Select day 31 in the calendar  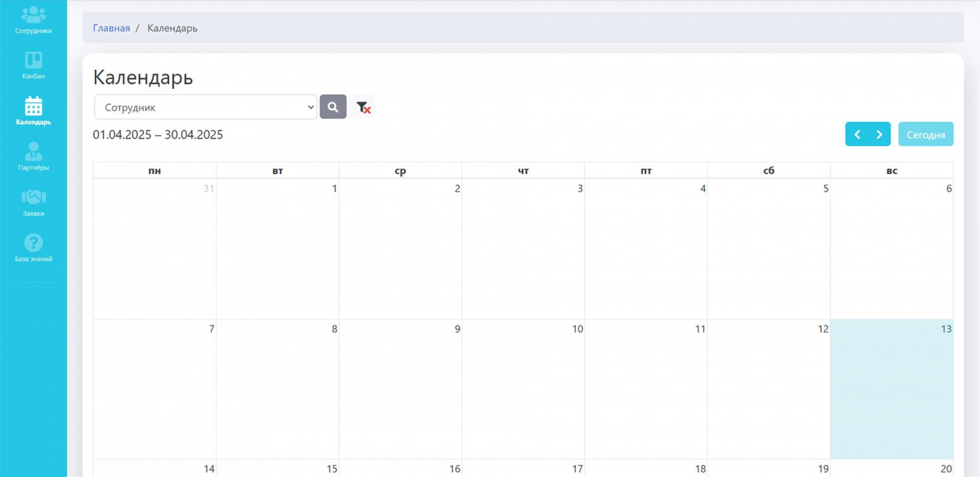click(154, 248)
